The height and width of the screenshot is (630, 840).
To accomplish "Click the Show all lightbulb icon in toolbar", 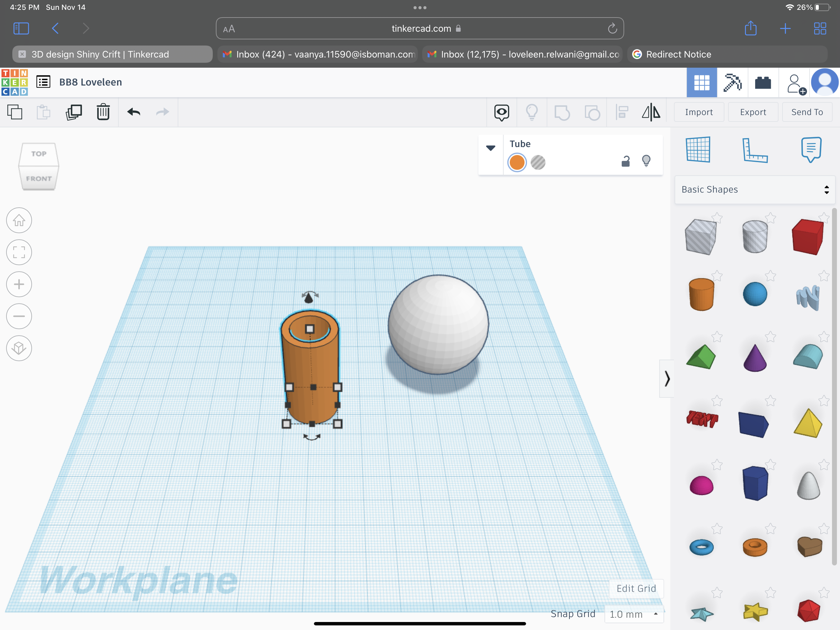I will (x=532, y=113).
